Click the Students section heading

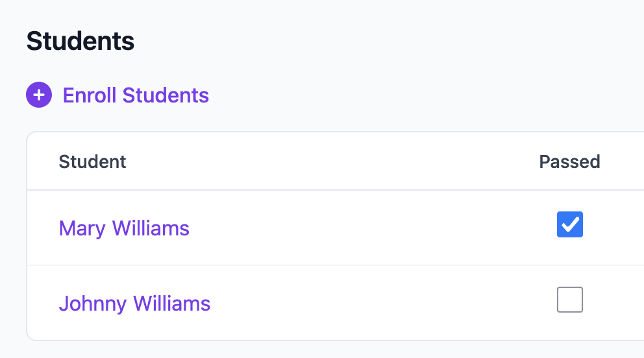tap(80, 42)
